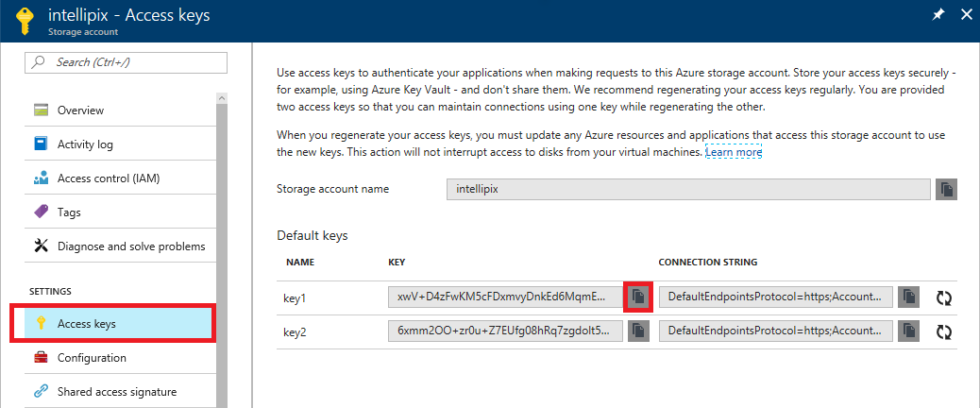980x408 pixels.
Task: Open the Overview menu item
Action: pos(80,110)
